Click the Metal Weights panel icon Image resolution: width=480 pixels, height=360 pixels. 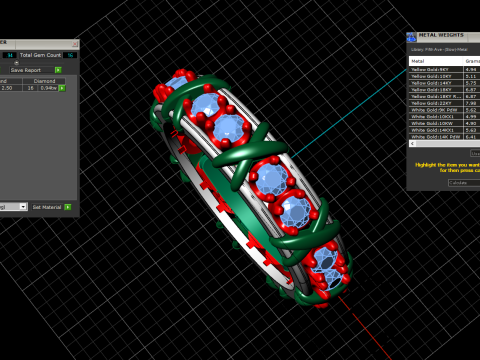tap(411, 37)
